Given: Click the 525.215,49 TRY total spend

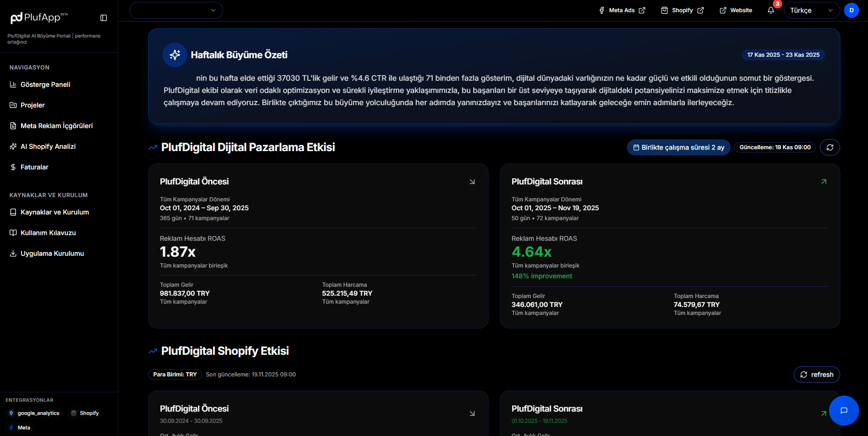Looking at the screenshot, I should click(347, 293).
